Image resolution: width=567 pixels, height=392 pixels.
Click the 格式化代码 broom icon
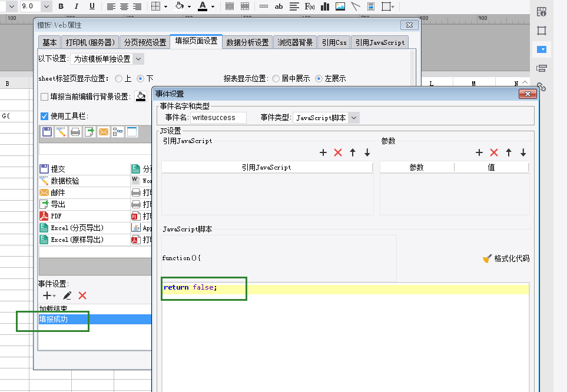tap(487, 258)
